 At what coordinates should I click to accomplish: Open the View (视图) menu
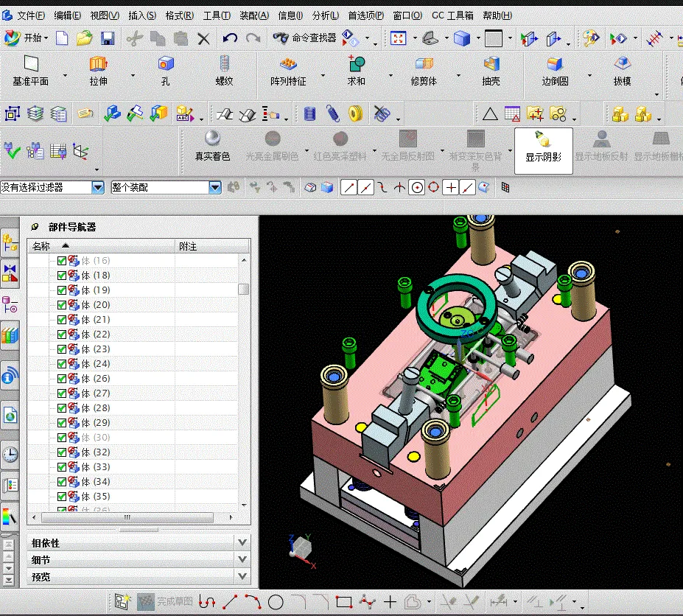tap(105, 15)
